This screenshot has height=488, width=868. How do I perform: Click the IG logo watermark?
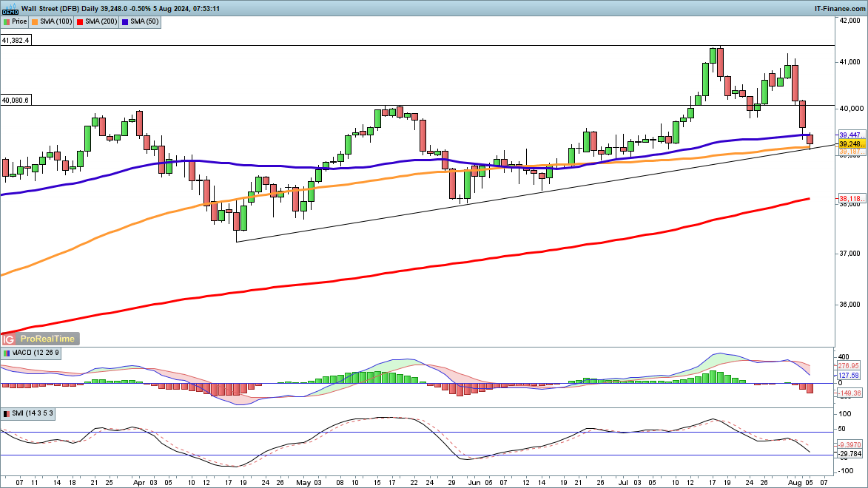10,339
